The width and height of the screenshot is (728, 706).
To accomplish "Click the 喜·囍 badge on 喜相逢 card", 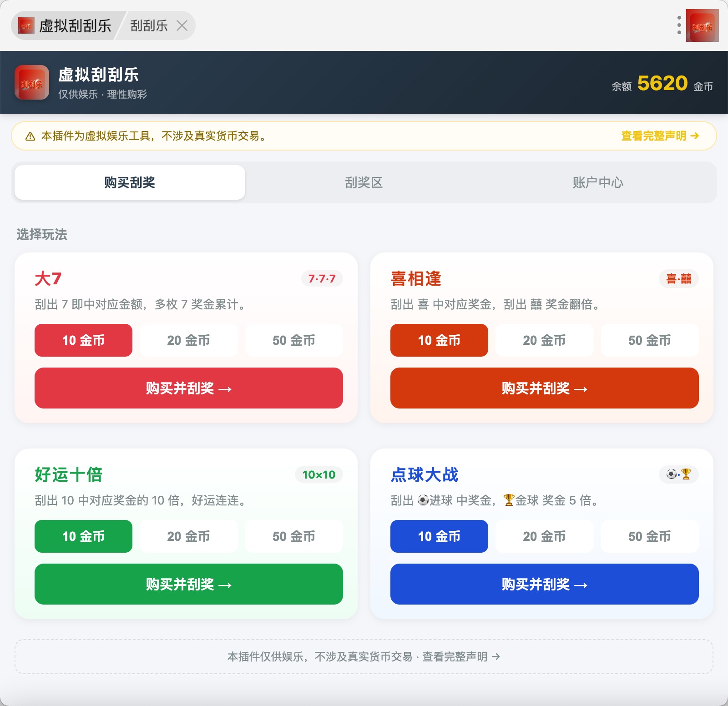I will coord(678,278).
